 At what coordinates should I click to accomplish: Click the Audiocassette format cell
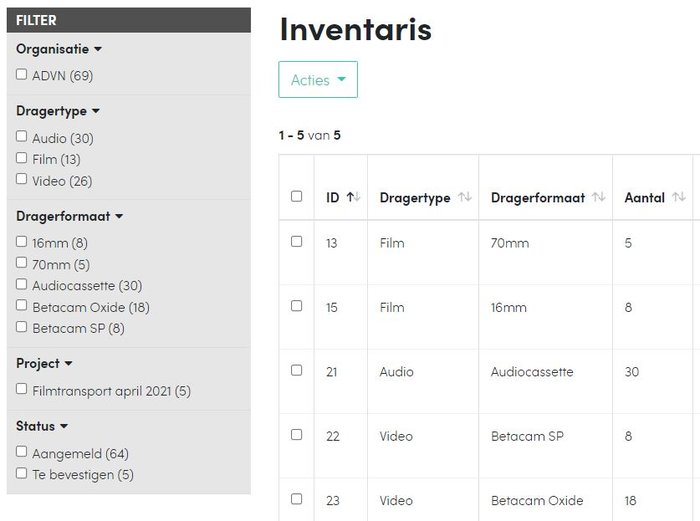tap(532, 372)
